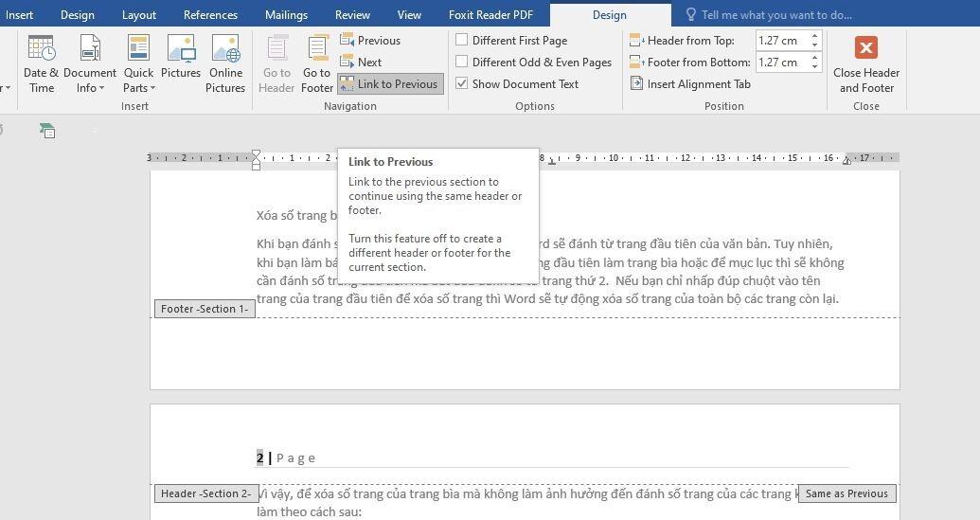Select Header & Footer Design tab
980x520 pixels.
(610, 15)
